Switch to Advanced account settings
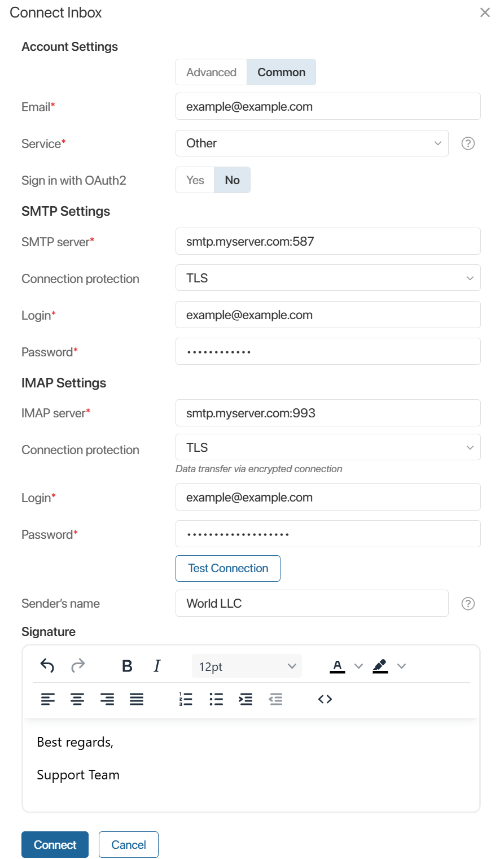 tap(212, 72)
